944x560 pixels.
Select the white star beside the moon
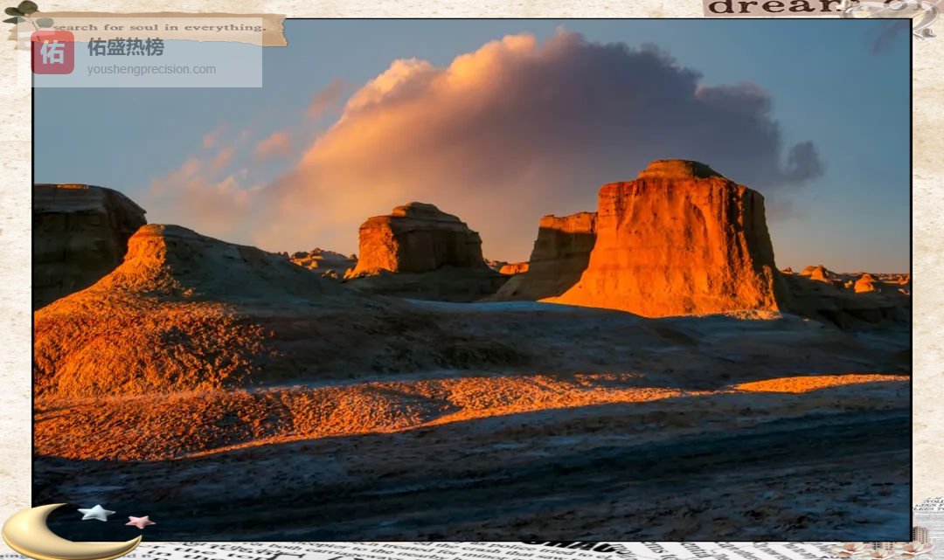point(96,513)
